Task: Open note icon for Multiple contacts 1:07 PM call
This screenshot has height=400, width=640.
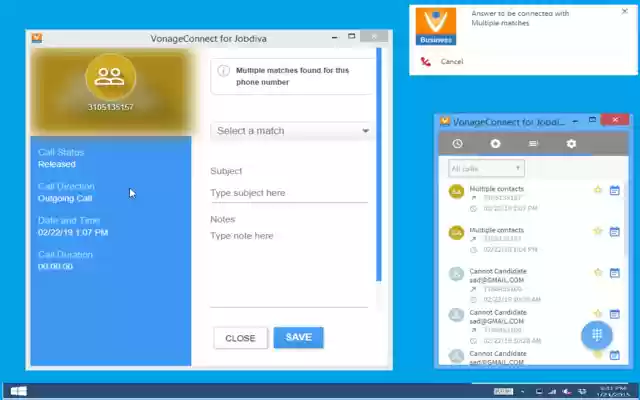Action: [x=615, y=190]
